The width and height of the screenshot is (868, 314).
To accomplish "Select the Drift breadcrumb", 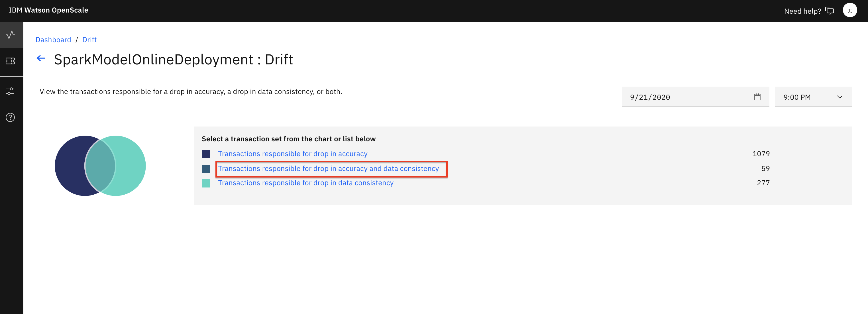I will [x=89, y=39].
